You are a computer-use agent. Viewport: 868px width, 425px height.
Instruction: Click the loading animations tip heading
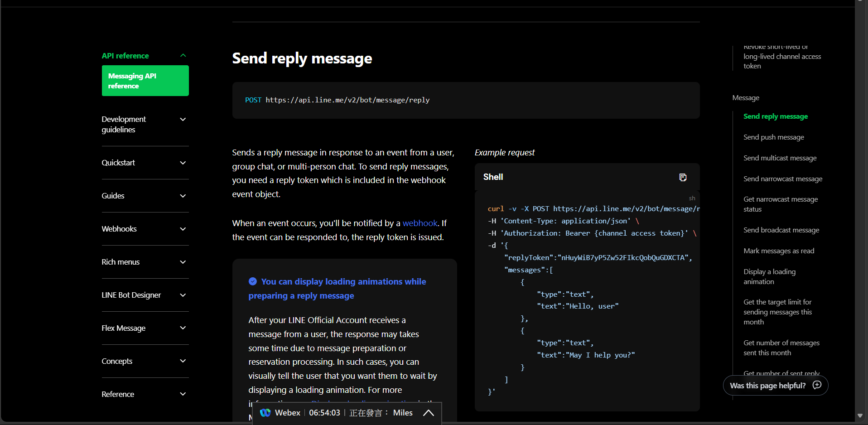337,289
